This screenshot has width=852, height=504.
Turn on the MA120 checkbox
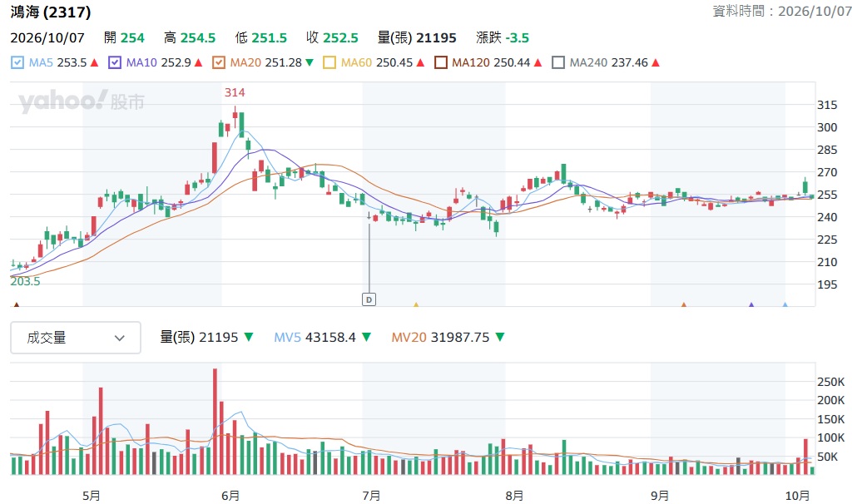point(441,62)
